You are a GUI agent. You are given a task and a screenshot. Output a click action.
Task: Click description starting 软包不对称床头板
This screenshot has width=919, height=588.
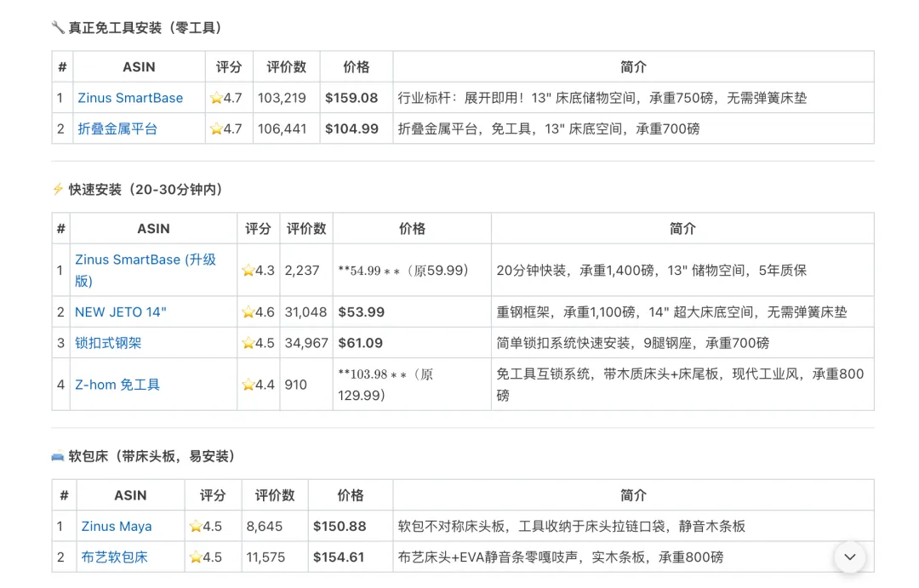pos(572,527)
